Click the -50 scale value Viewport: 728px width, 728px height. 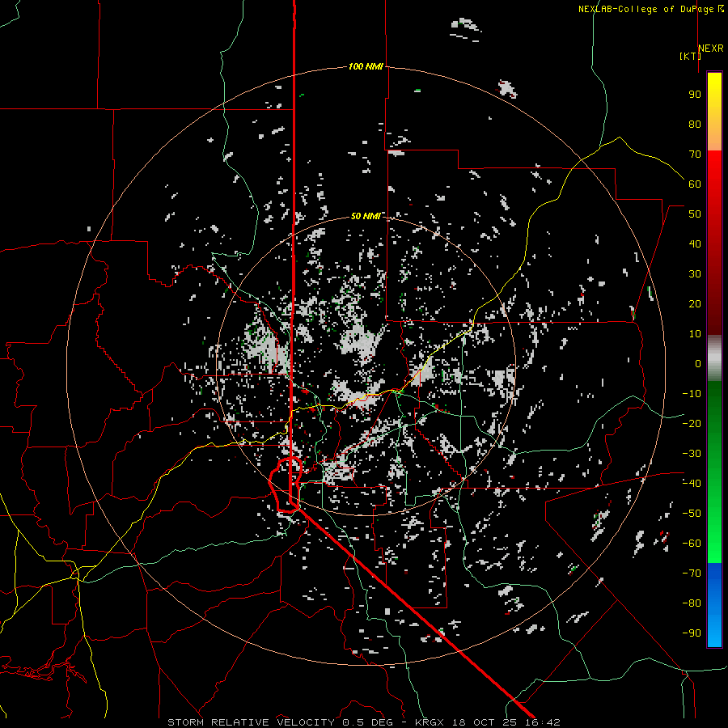point(692,514)
